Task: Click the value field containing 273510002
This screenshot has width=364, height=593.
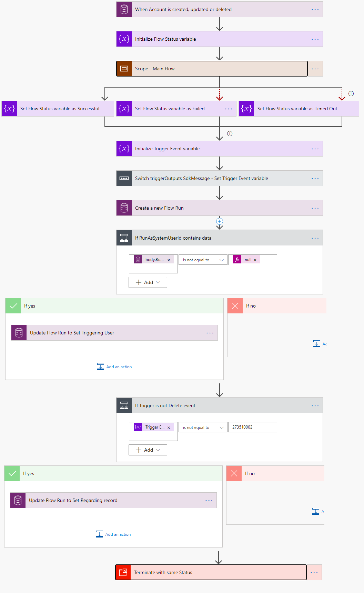Action: (252, 427)
